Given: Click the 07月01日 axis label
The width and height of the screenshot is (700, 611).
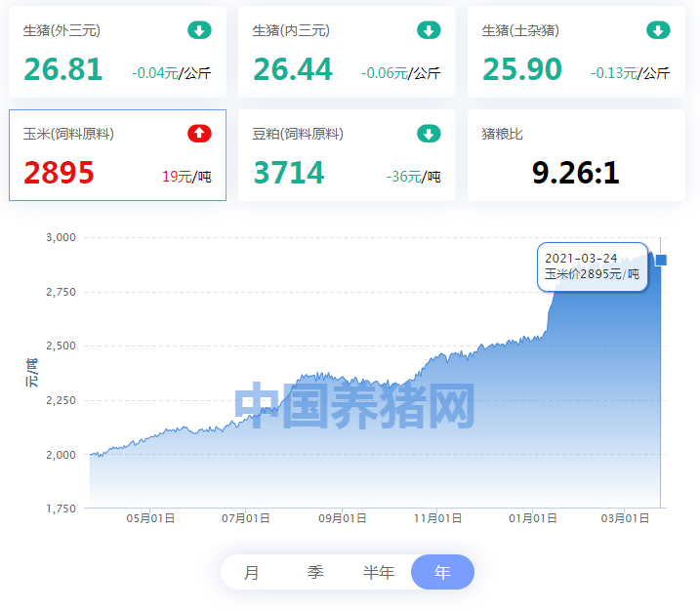Looking at the screenshot, I should (245, 518).
